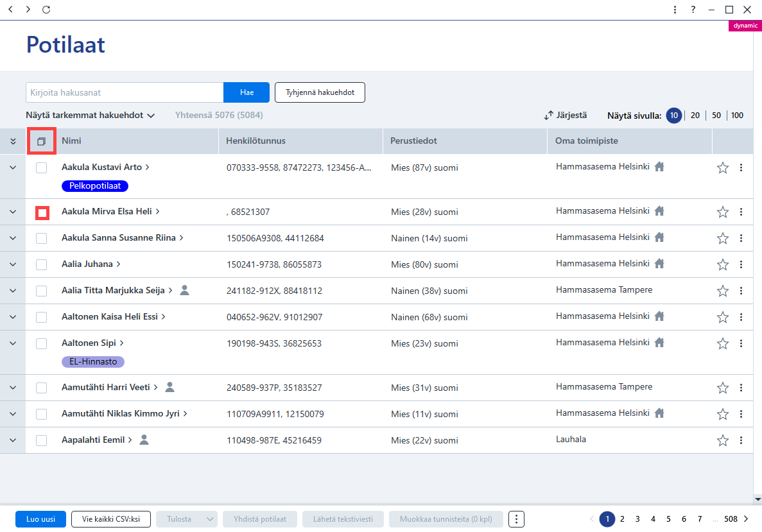Open row menu for Aamutähti Niklas Kimmo Jyri
The height and width of the screenshot is (532, 762).
coord(741,414)
